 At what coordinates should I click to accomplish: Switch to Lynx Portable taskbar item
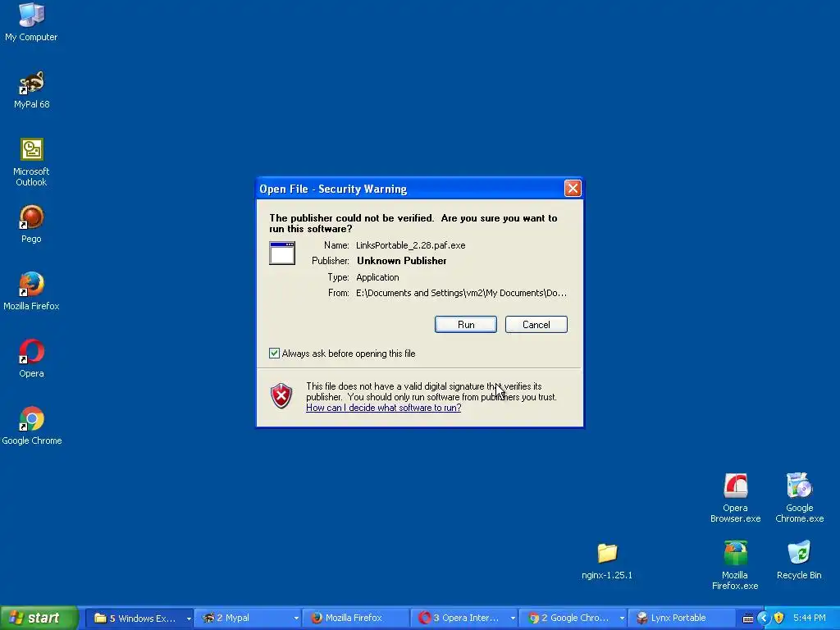pos(682,619)
